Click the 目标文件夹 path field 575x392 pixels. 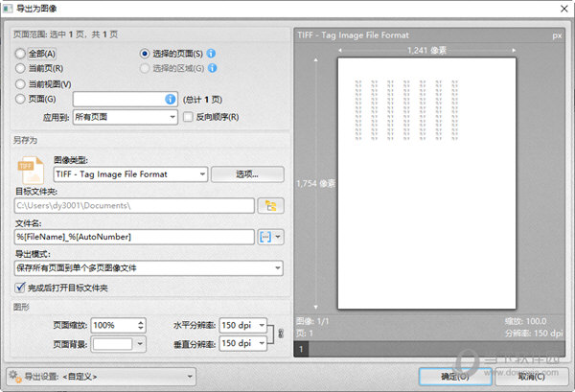(134, 206)
